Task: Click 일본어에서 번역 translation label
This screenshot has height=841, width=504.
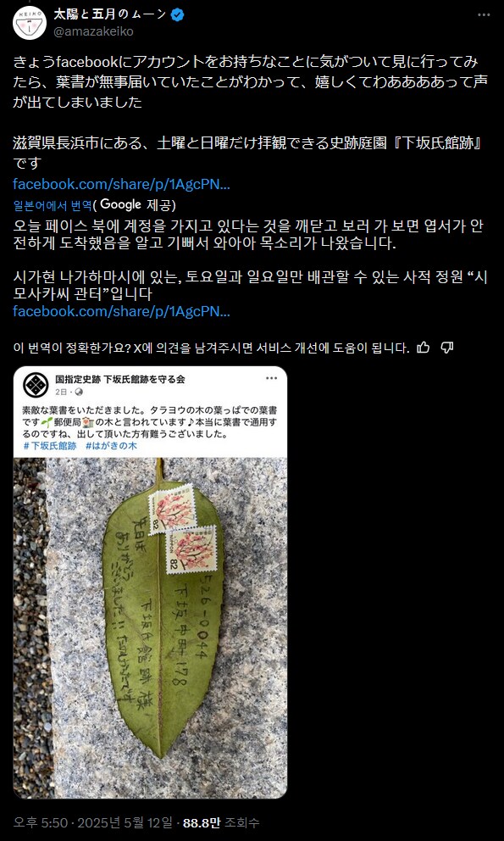Action: click(52, 205)
